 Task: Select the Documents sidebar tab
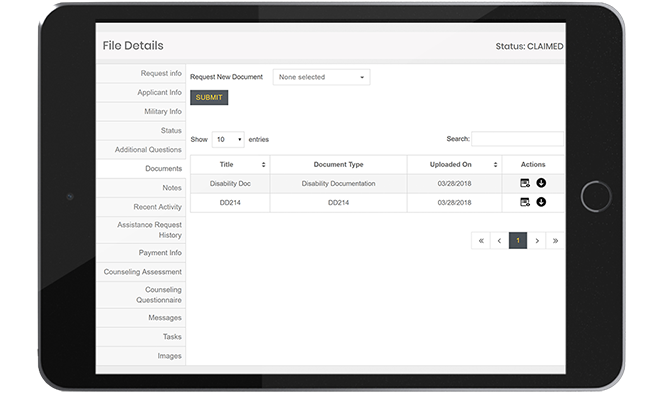141,169
